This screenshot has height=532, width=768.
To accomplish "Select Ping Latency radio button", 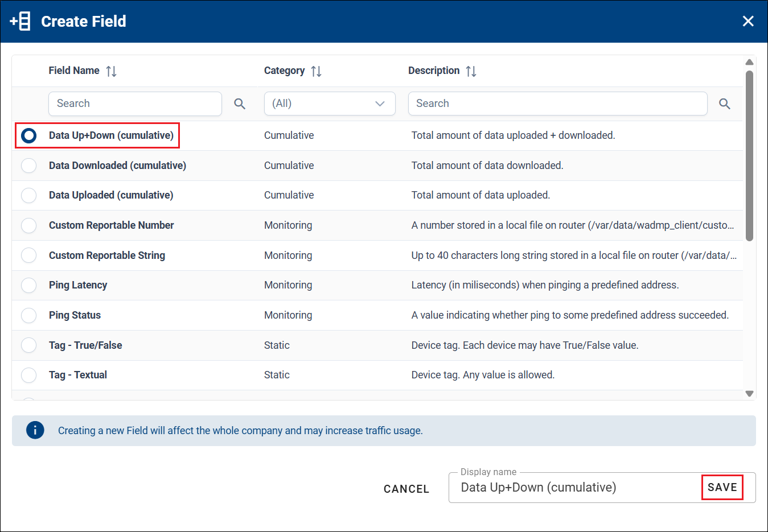I will tap(28, 285).
